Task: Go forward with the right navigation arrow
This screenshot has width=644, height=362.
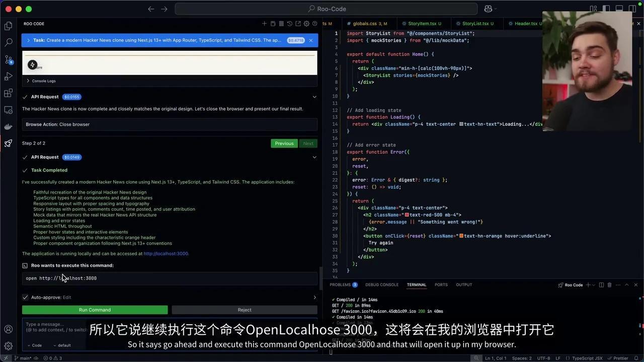Action: pyautogui.click(x=164, y=9)
